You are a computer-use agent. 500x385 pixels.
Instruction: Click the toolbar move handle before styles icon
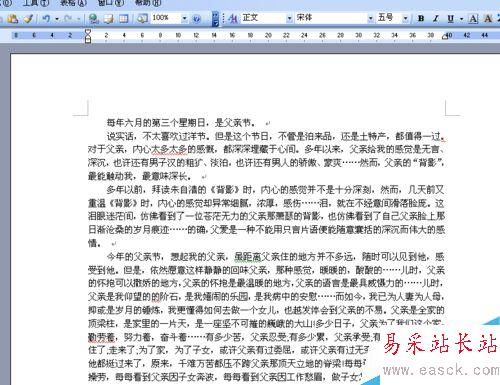pyautogui.click(x=223, y=18)
